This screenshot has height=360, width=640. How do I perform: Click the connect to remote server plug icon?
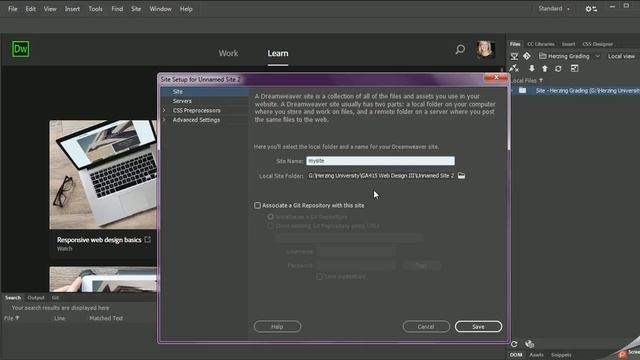coord(514,68)
